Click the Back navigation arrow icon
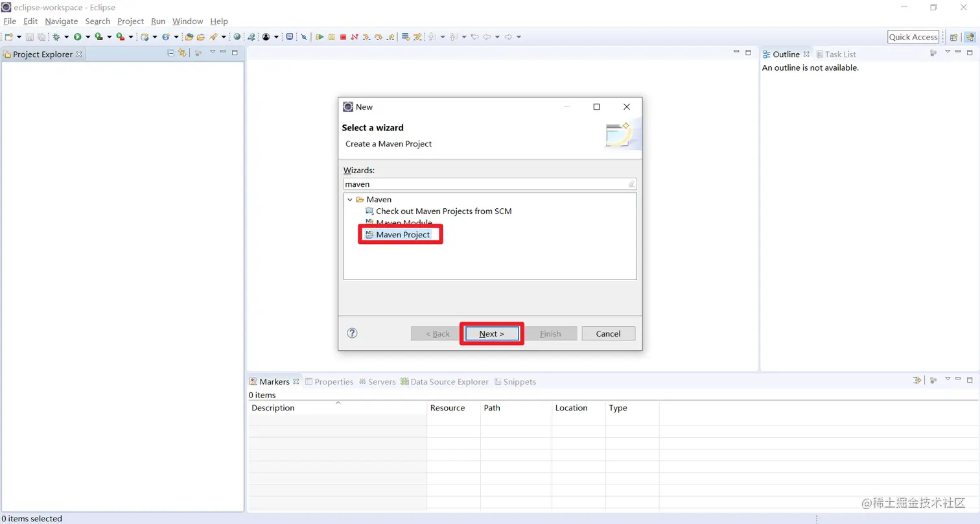Image resolution: width=980 pixels, height=524 pixels. (x=487, y=37)
